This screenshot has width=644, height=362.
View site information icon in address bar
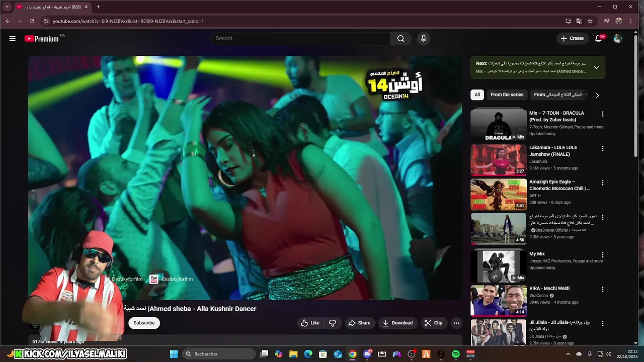coord(46,21)
